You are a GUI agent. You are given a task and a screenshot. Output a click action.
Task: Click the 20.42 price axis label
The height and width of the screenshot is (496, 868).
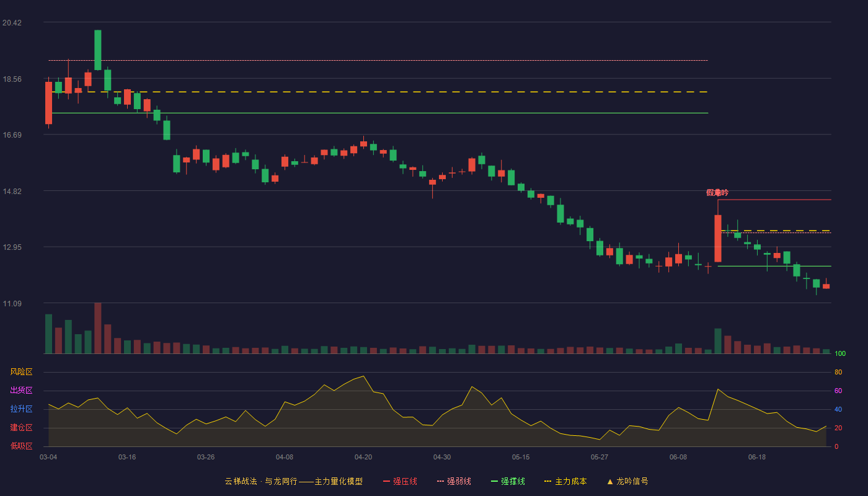12,23
